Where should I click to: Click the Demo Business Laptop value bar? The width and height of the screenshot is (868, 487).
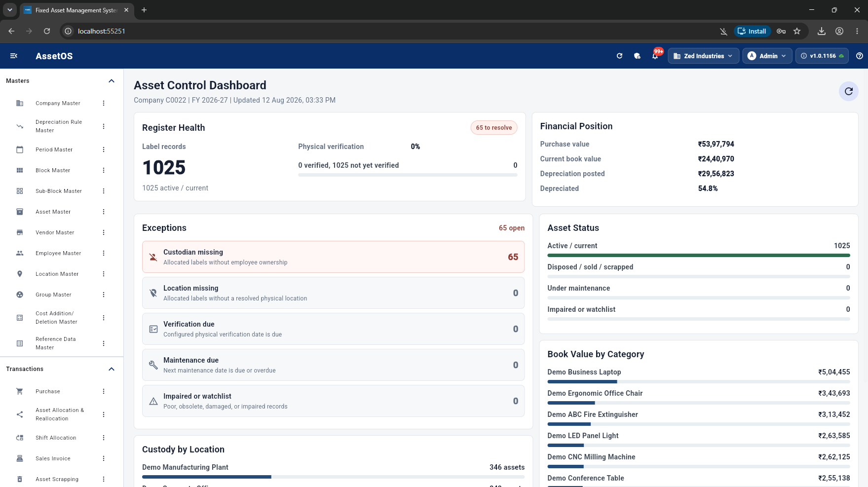[x=699, y=382]
